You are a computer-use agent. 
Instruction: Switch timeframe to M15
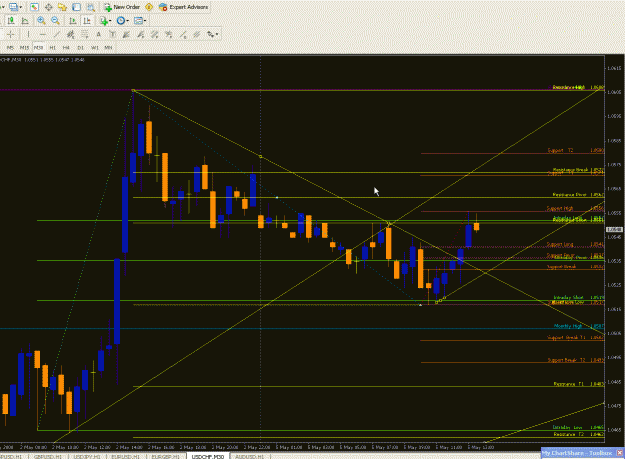pos(24,48)
